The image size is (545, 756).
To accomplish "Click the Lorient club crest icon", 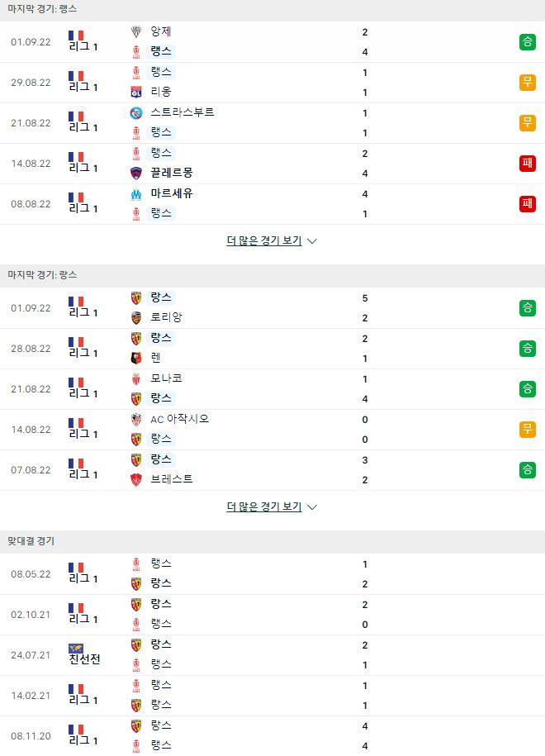I will (136, 317).
